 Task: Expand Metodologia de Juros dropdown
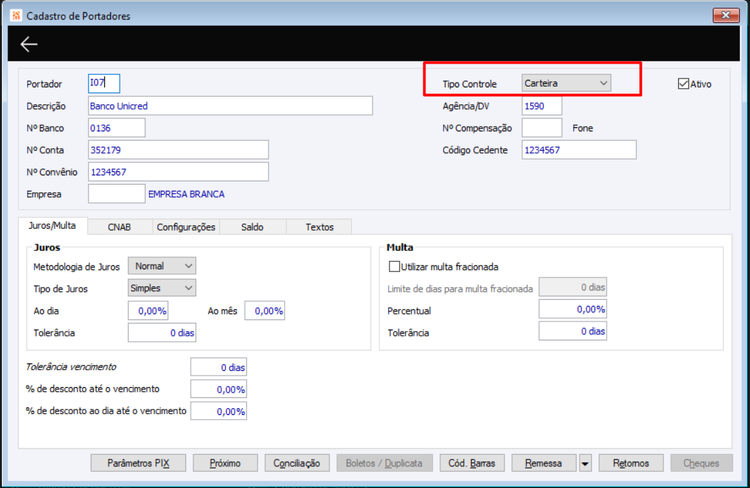coord(162,266)
